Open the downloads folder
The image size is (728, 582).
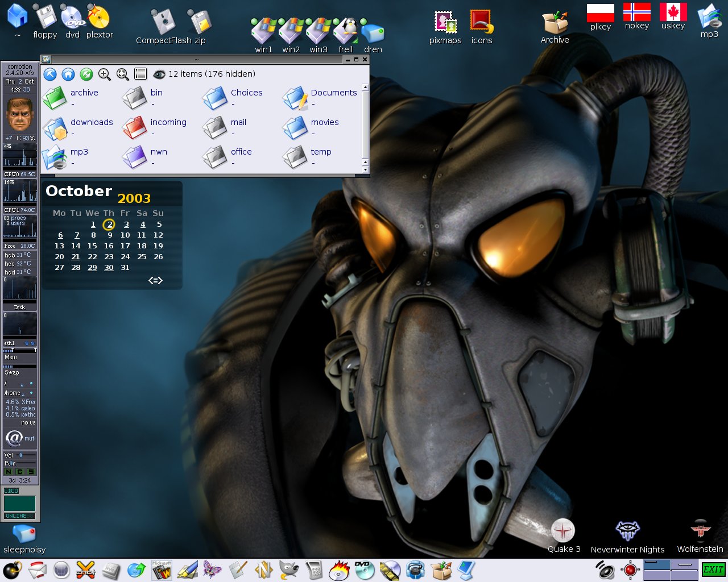point(55,128)
